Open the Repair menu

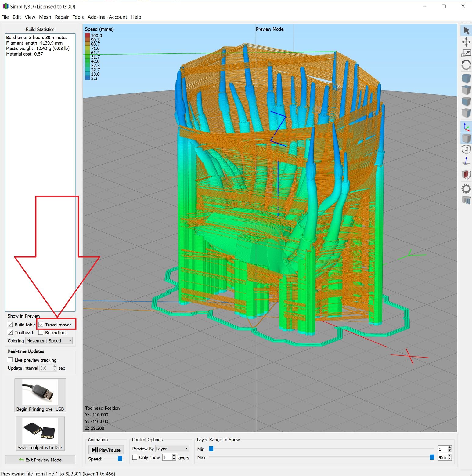62,17
